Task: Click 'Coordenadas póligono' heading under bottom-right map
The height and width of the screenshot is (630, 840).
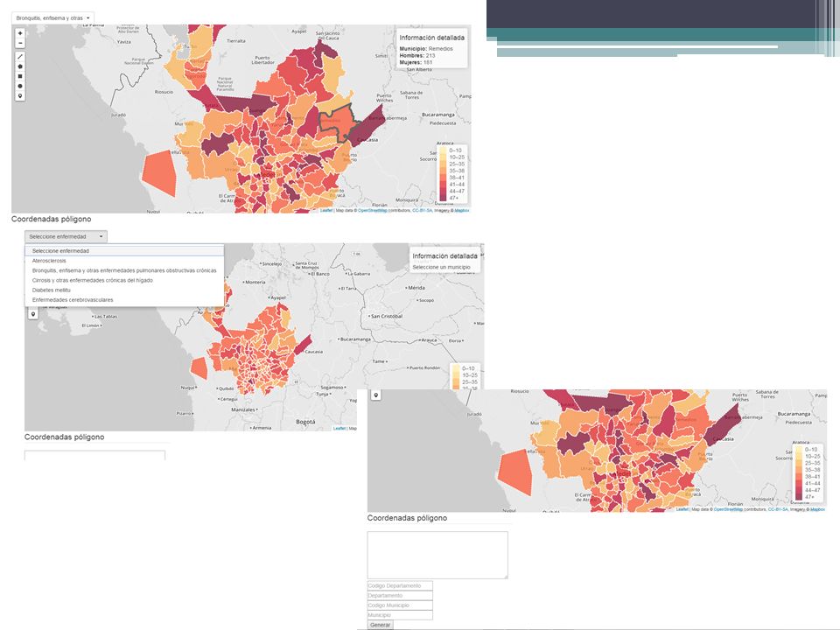Action: pos(407,518)
